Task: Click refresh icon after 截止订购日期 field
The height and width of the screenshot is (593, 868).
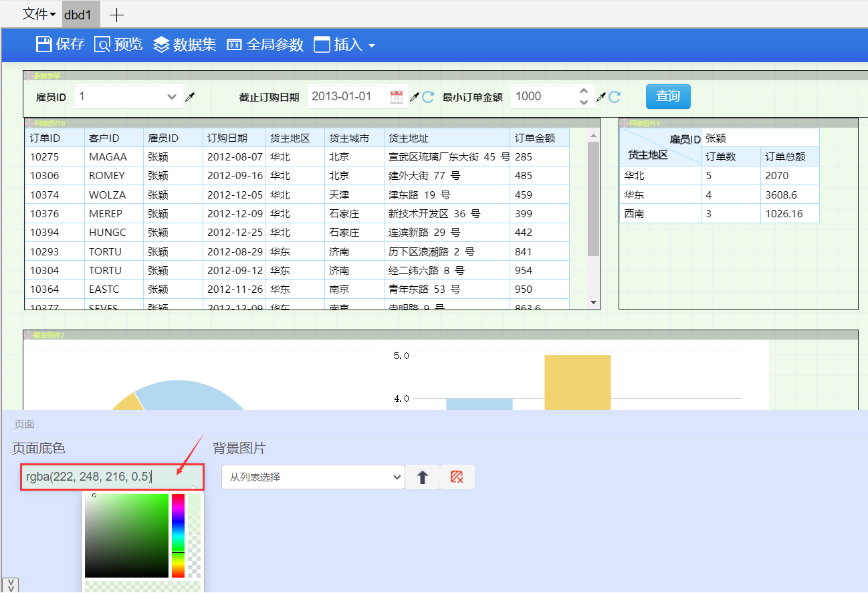Action: [428, 97]
